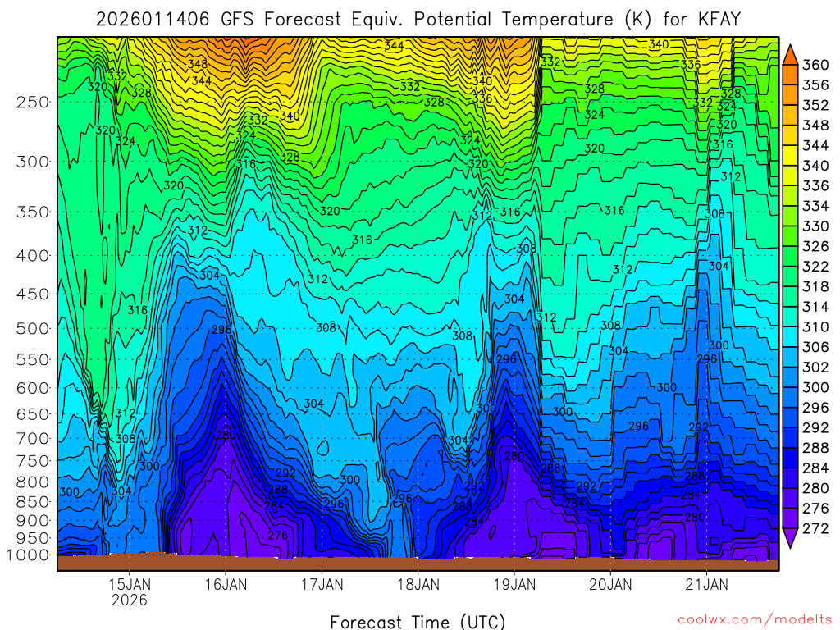Click the 600 pressure axis label
The height and width of the screenshot is (630, 840).
point(33,388)
